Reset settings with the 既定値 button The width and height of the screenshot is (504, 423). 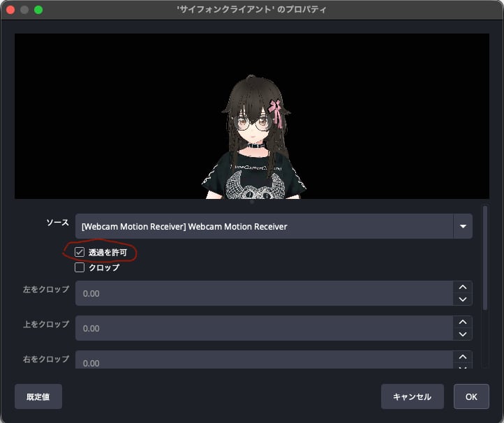tap(38, 396)
